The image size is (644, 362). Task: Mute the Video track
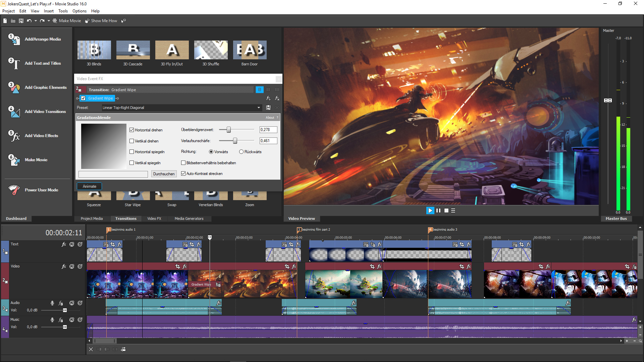click(72, 266)
